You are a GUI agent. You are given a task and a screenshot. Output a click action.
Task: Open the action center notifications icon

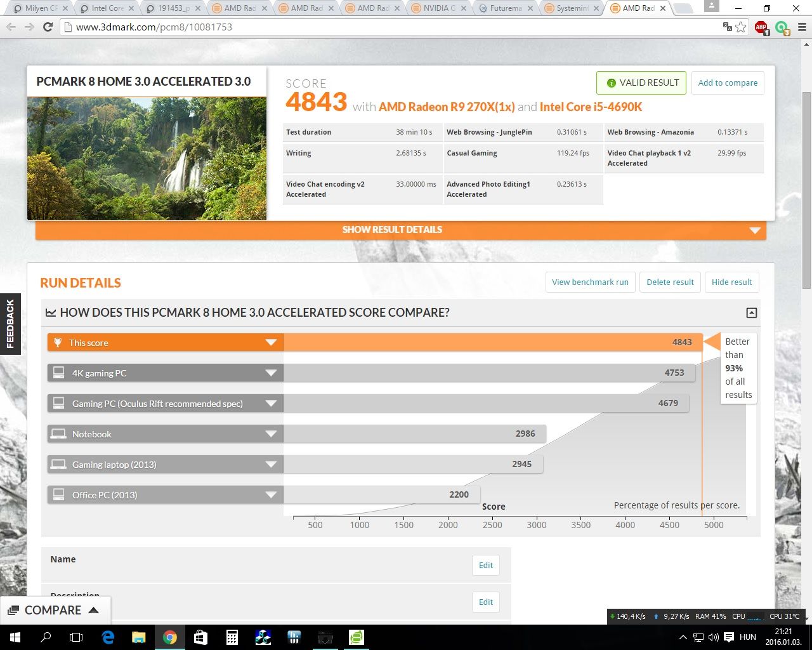tap(728, 637)
